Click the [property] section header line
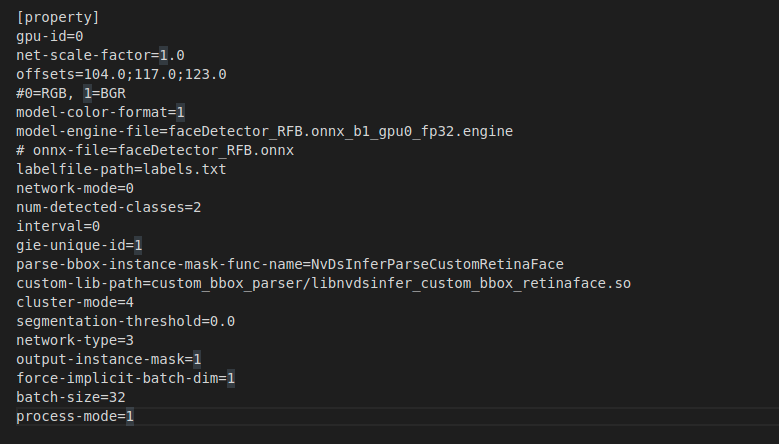The width and height of the screenshot is (779, 444). point(58,17)
